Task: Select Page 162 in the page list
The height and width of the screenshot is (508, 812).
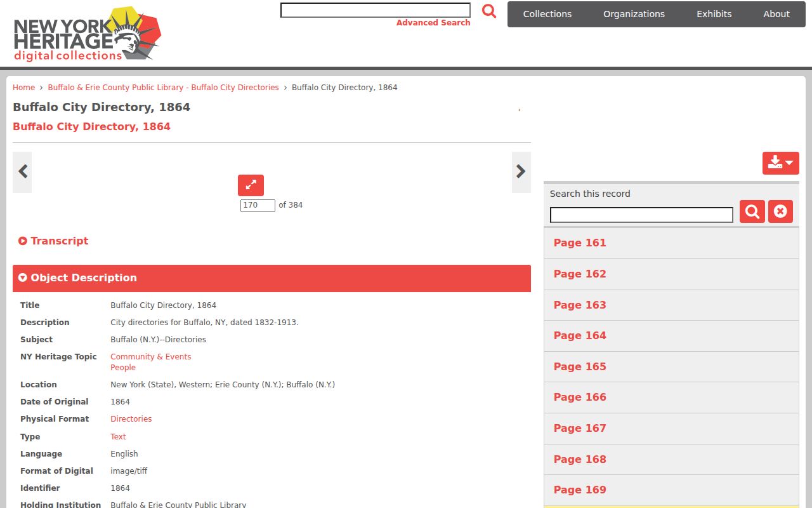Action: pyautogui.click(x=671, y=274)
